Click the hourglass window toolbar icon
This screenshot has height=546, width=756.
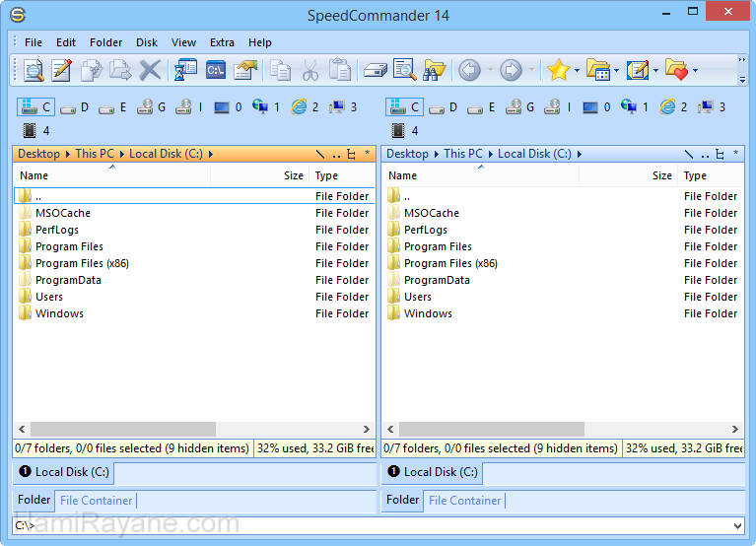point(185,70)
